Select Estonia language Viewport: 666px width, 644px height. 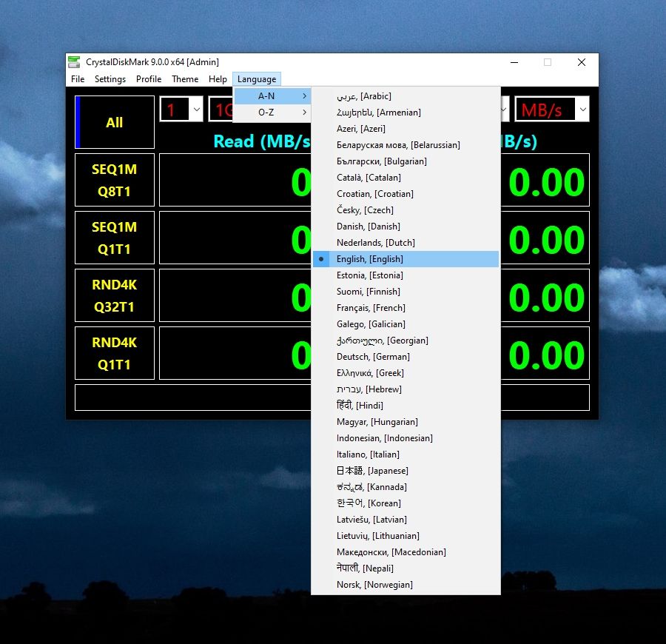[406, 275]
